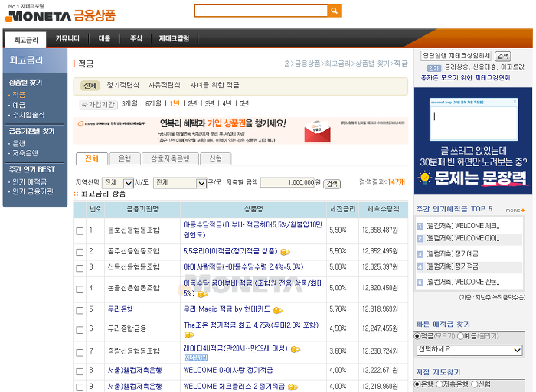536x392 pixels.
Task: Click coin icon after 아동수당 품어부바 적금
Action: point(202,294)
